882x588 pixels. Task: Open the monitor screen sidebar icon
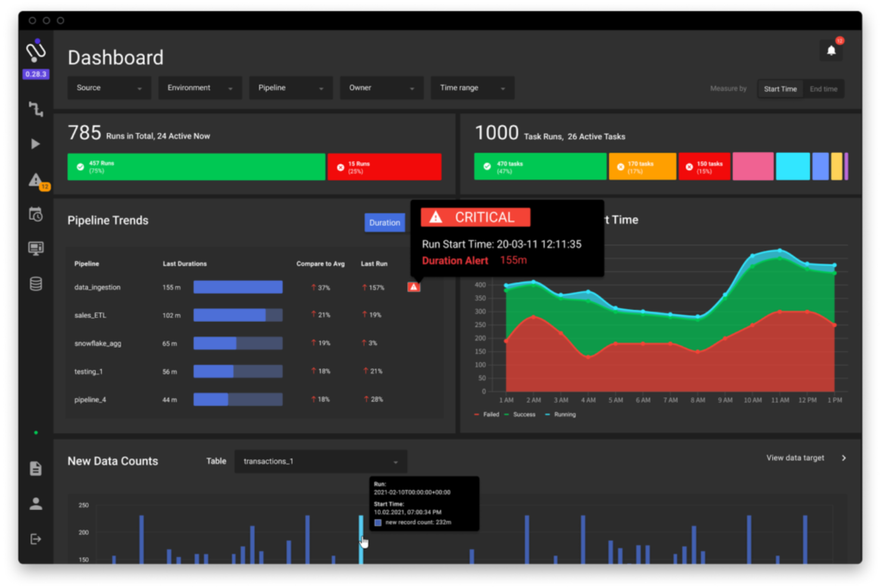[36, 248]
